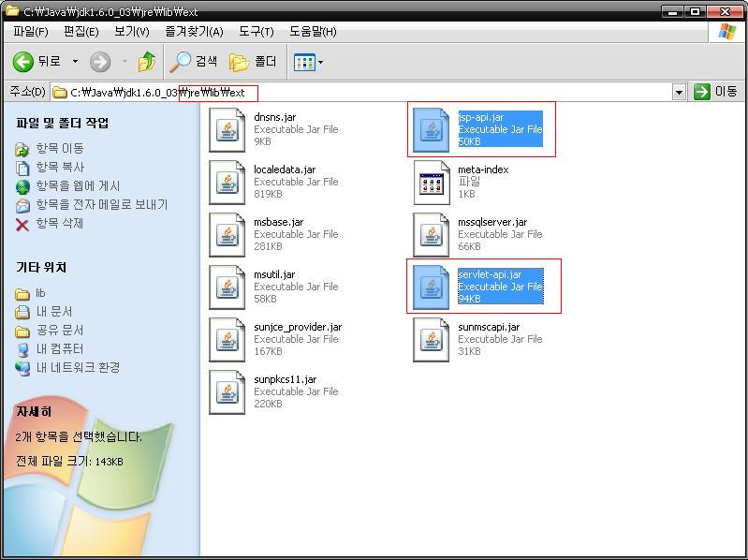Select the localedata.jar file icon
The height and width of the screenshot is (560, 748).
(x=227, y=183)
